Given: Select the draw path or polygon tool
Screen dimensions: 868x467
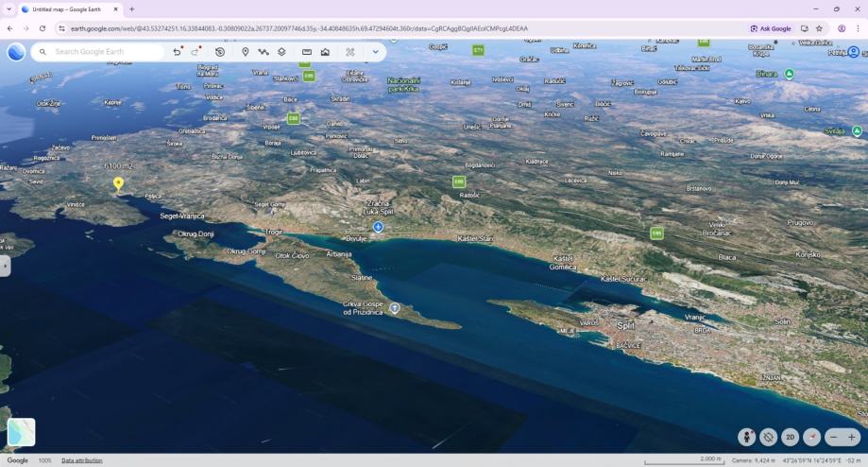Looking at the screenshot, I should [x=264, y=52].
